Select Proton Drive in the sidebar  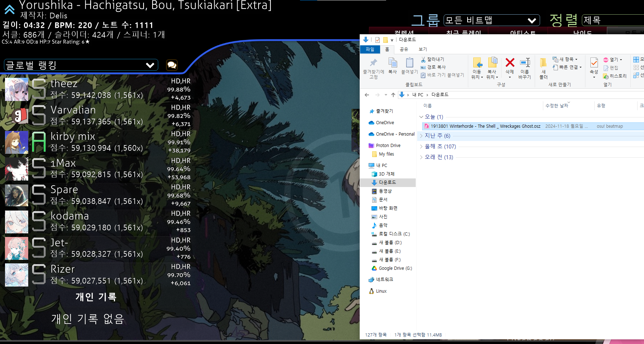[x=385, y=146]
